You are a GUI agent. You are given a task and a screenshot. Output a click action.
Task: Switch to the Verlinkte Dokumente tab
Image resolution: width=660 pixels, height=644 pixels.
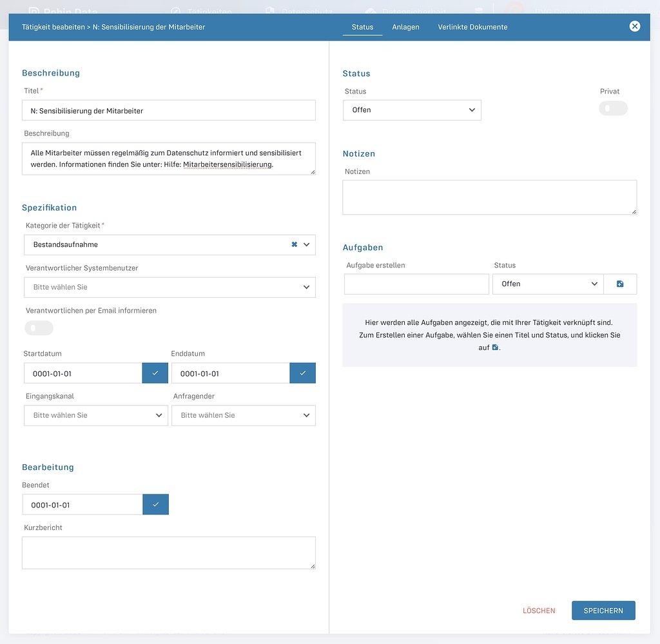click(x=472, y=27)
